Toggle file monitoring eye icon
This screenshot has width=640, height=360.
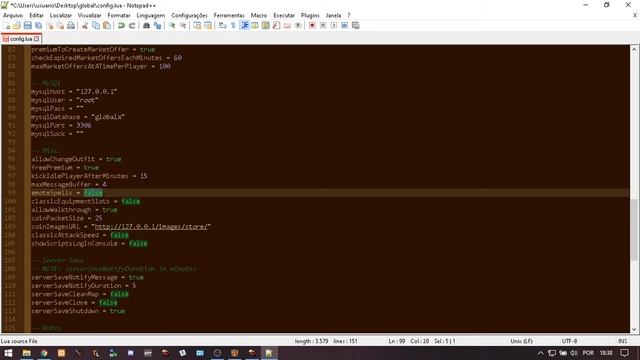pos(298,25)
